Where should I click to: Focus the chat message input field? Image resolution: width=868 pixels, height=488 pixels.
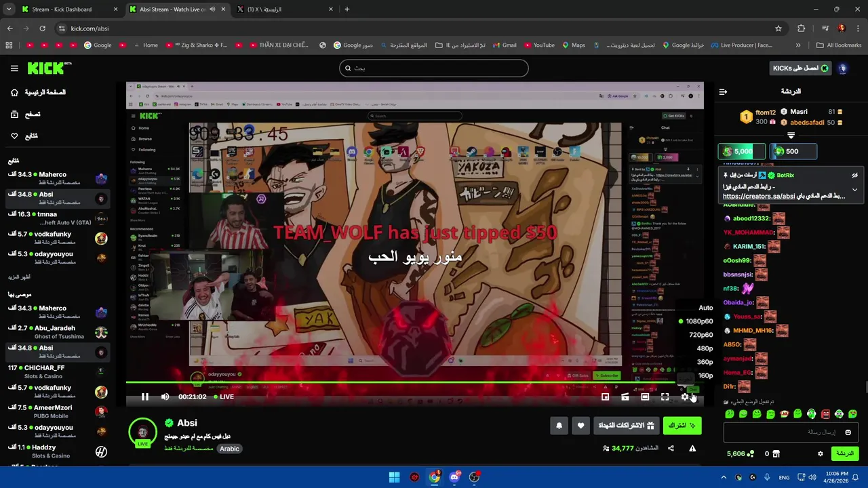791,432
